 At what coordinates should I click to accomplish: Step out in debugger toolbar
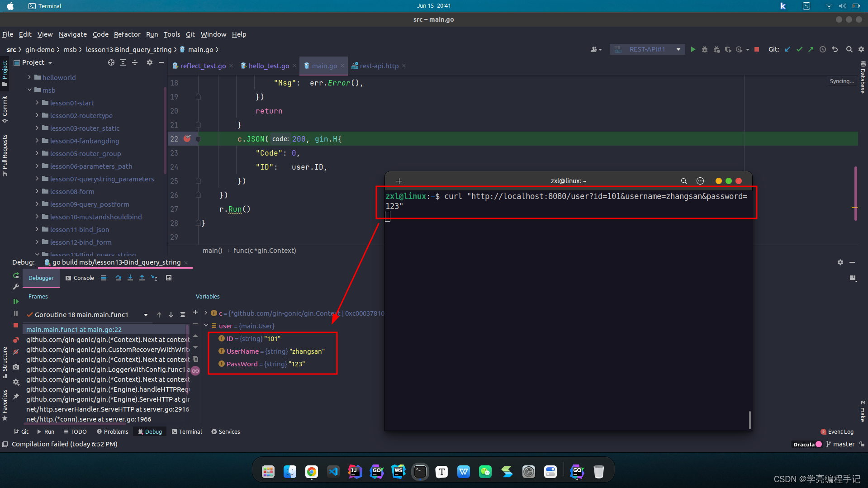tap(142, 278)
